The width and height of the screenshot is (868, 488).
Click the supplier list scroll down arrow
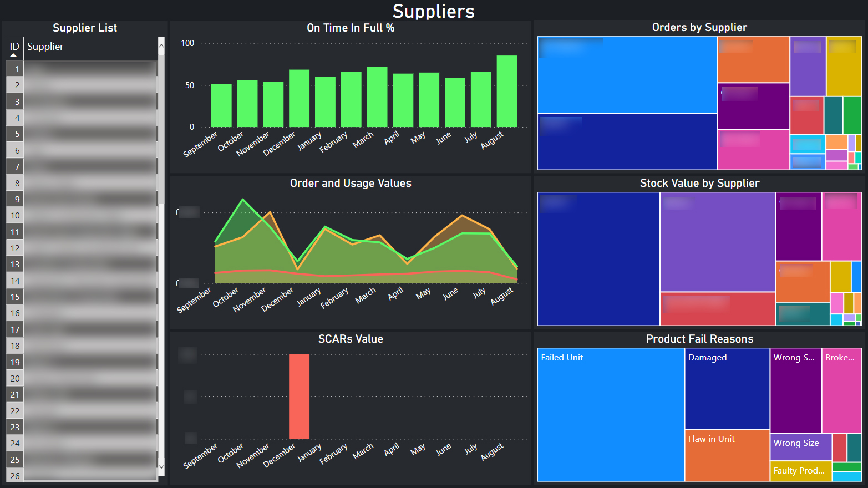(161, 467)
